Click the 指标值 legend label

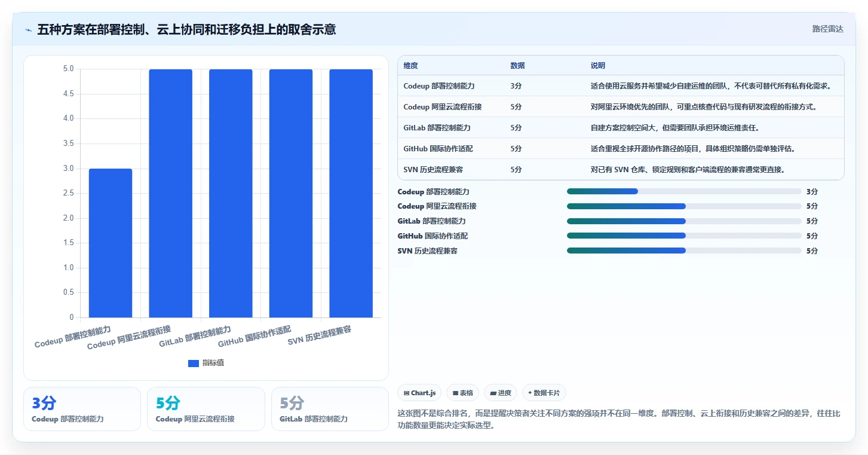tap(213, 363)
